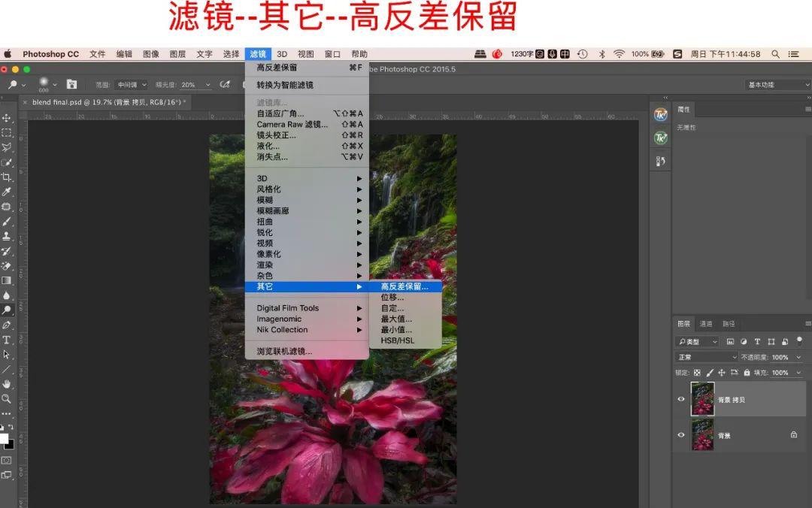Select the Hand tool

(x=6, y=384)
